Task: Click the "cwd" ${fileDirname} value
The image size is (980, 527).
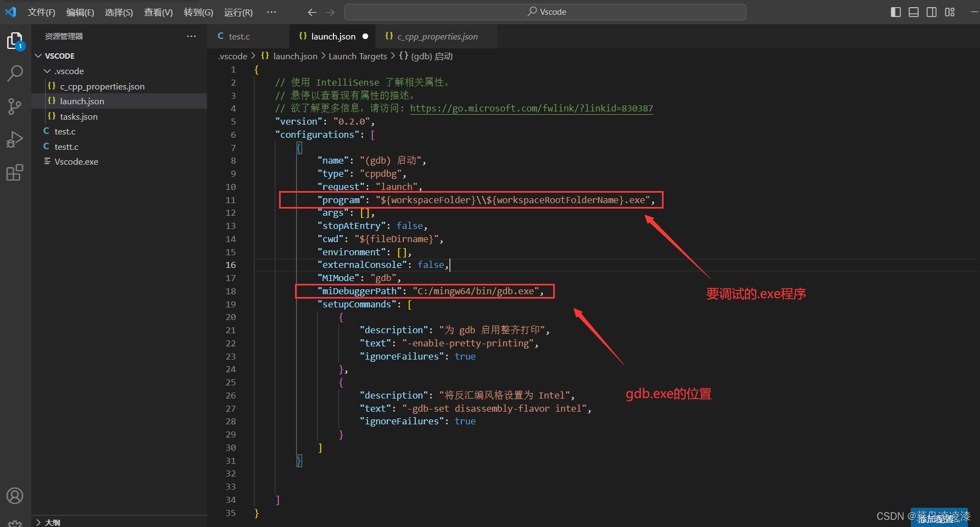Action: (397, 239)
